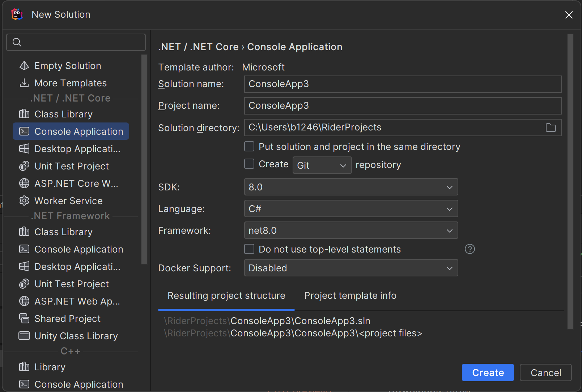Enable same directory for solution and project

tap(249, 146)
